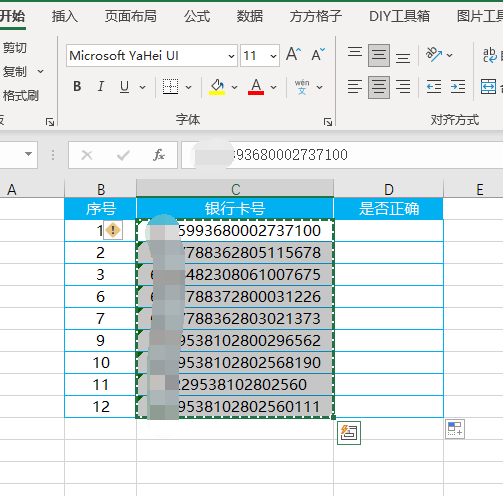The height and width of the screenshot is (496, 503).
Task: Select cell with 序号 12
Action: (x=100, y=407)
